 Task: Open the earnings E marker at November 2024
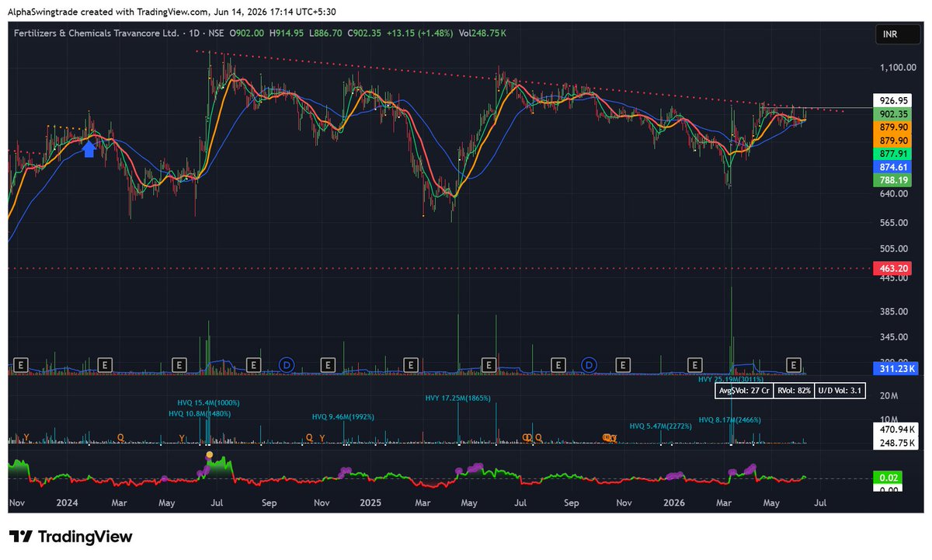pos(329,363)
